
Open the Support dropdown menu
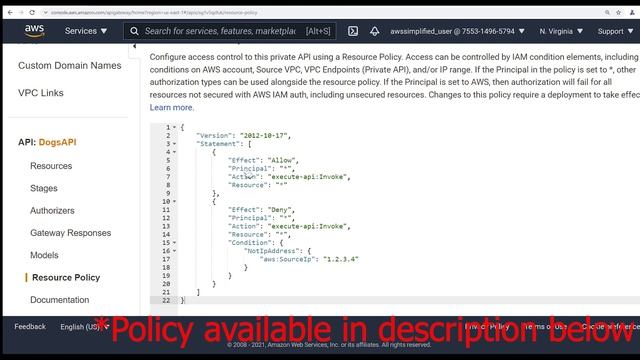tap(615, 31)
